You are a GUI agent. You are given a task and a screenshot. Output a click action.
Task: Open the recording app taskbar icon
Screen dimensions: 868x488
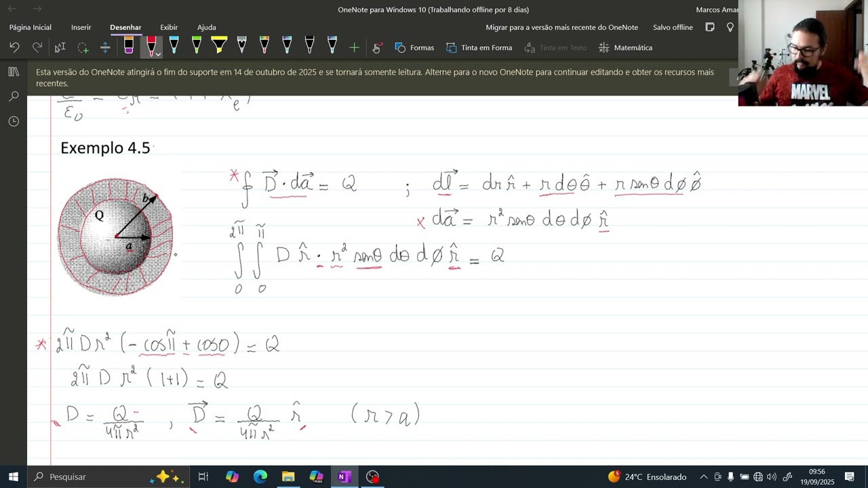tap(372, 476)
